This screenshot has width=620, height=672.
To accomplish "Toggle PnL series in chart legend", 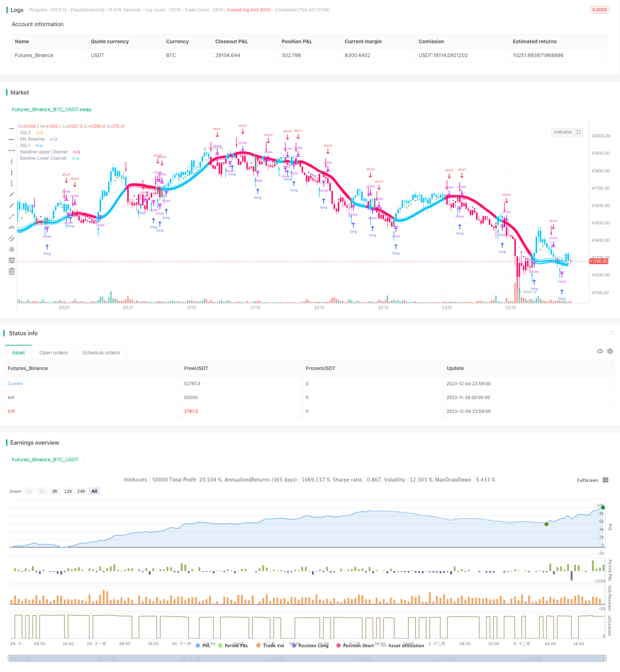I will tap(203, 645).
